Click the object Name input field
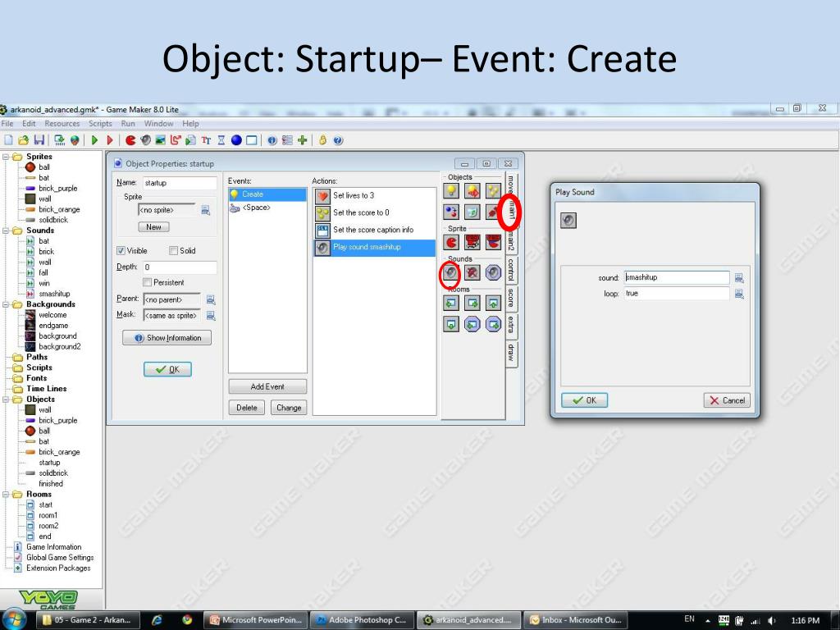Viewport: 840px width, 630px height. 180,183
